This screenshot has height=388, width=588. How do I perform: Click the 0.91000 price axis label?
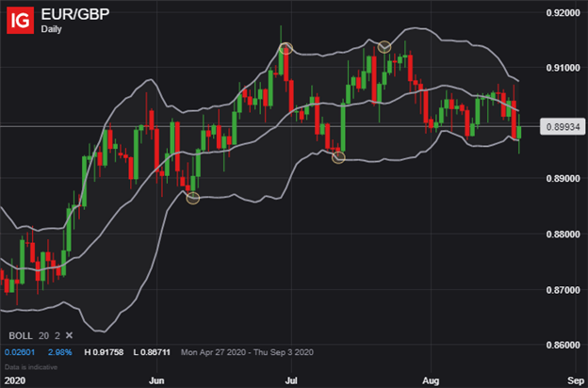(563, 68)
